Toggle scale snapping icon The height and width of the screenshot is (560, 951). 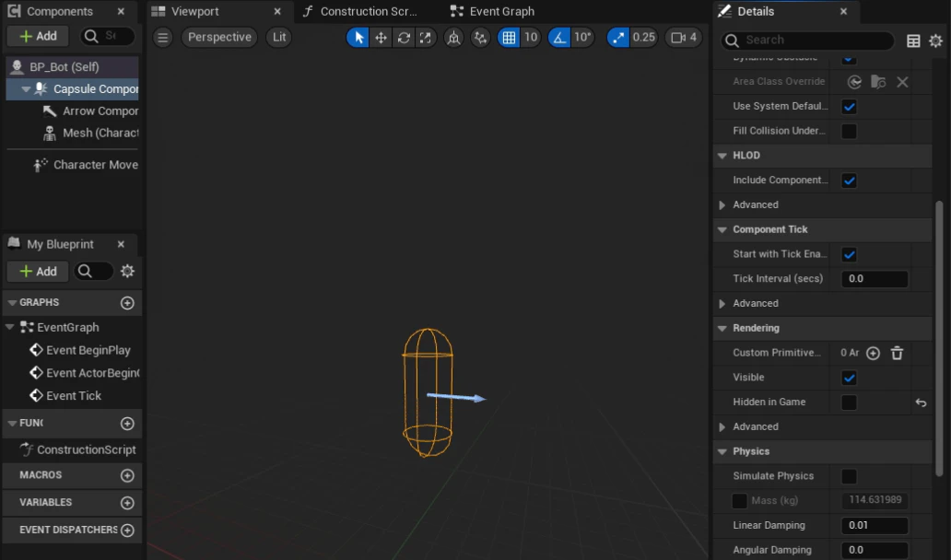point(617,38)
